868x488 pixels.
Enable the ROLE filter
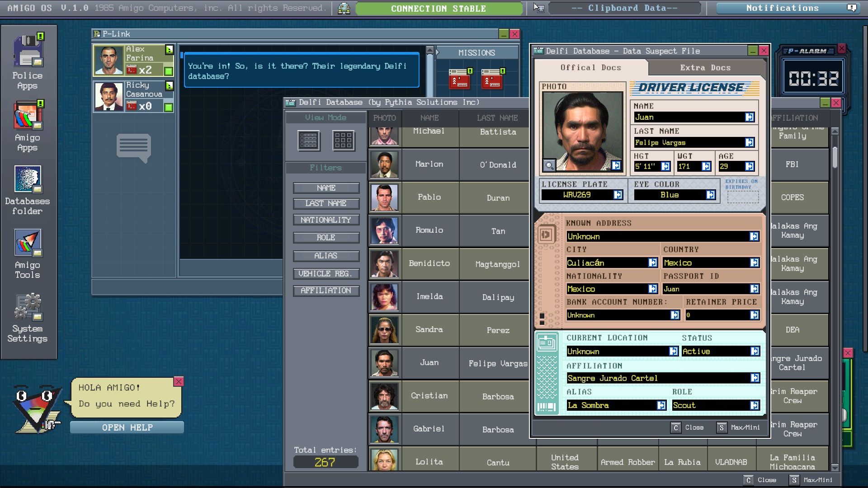point(325,237)
